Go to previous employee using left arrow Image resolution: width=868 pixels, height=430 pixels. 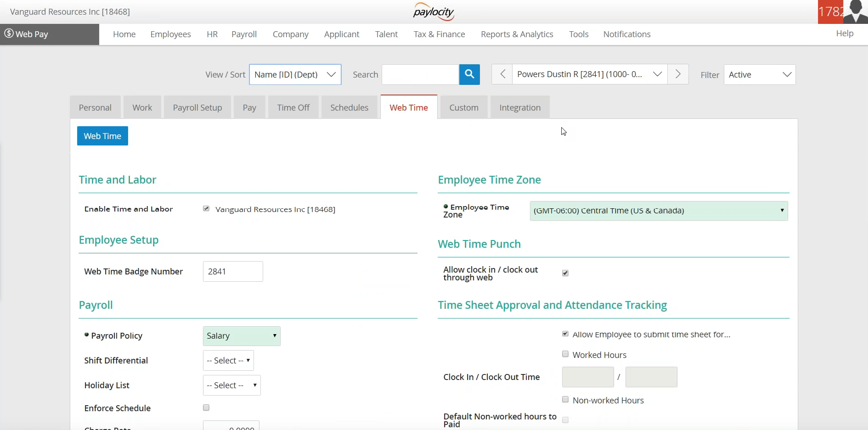point(502,74)
